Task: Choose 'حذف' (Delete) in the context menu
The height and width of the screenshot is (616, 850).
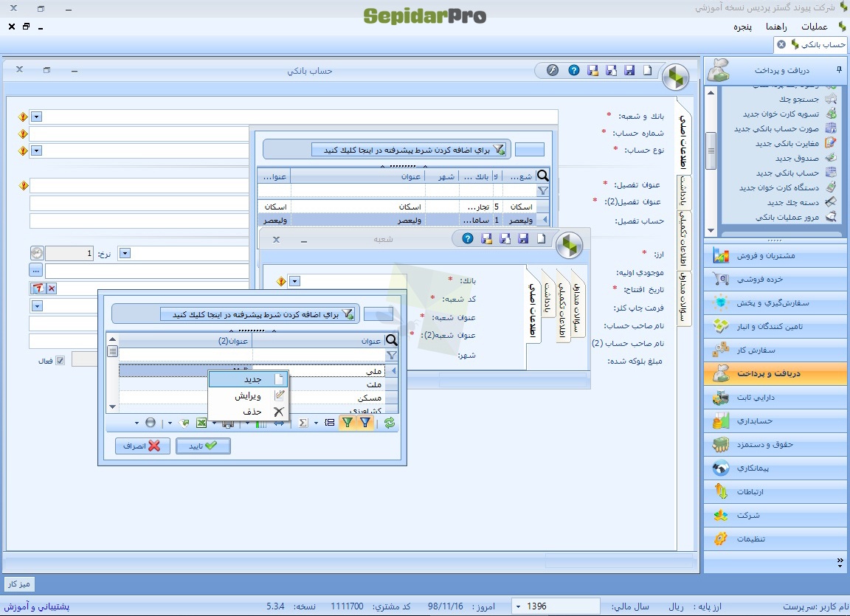Action: tap(248, 412)
